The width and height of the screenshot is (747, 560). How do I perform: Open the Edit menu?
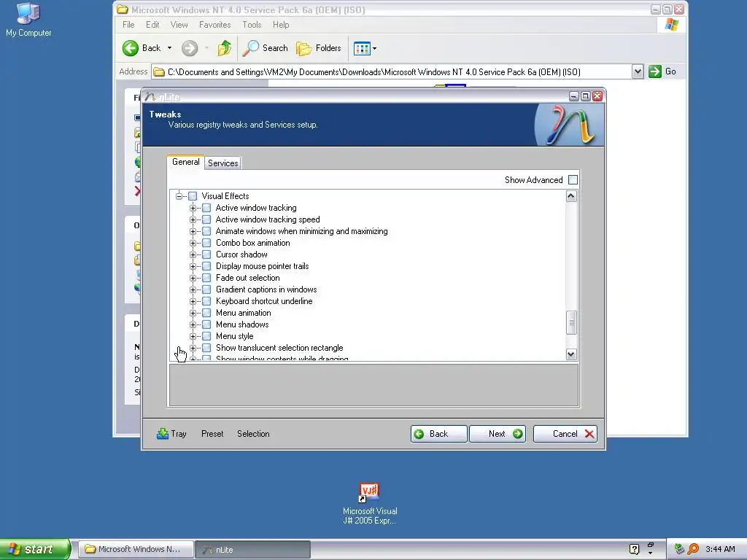click(152, 25)
